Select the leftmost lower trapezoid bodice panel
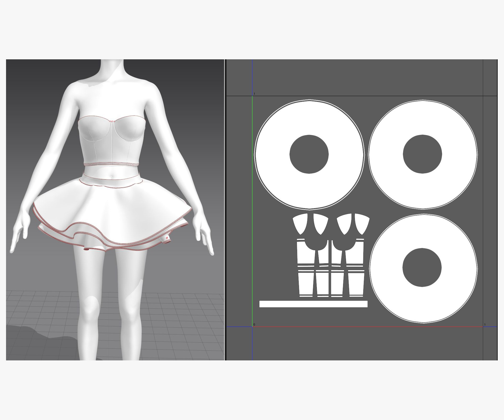504x420 pixels. (x=306, y=283)
